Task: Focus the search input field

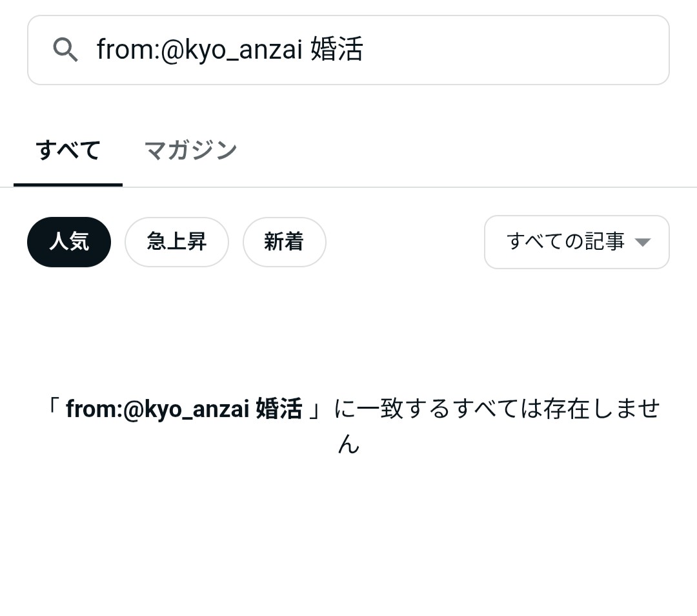Action: (452, 50)
